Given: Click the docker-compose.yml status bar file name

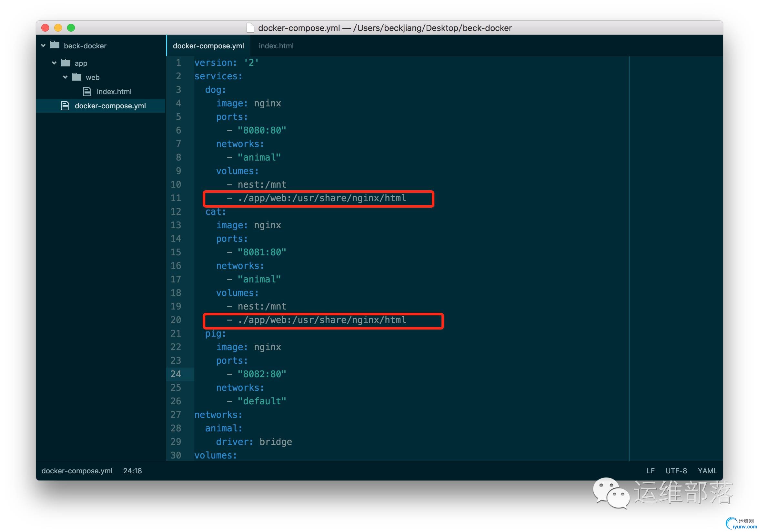Looking at the screenshot, I should 77,470.
